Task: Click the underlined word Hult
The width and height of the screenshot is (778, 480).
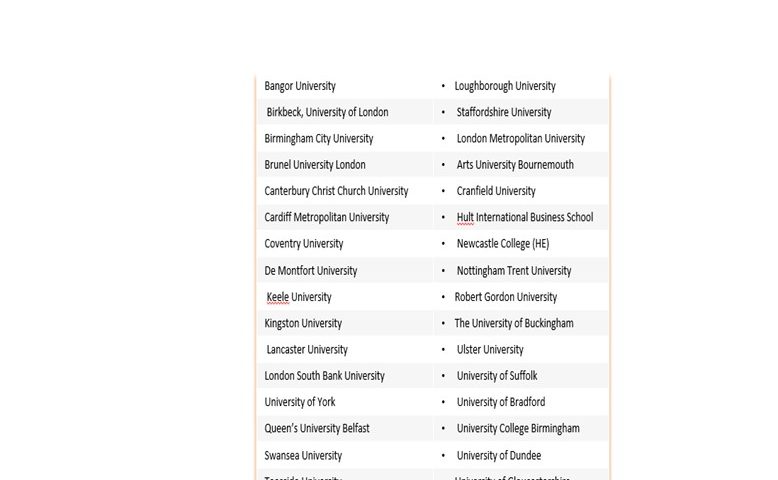Action: click(x=465, y=217)
